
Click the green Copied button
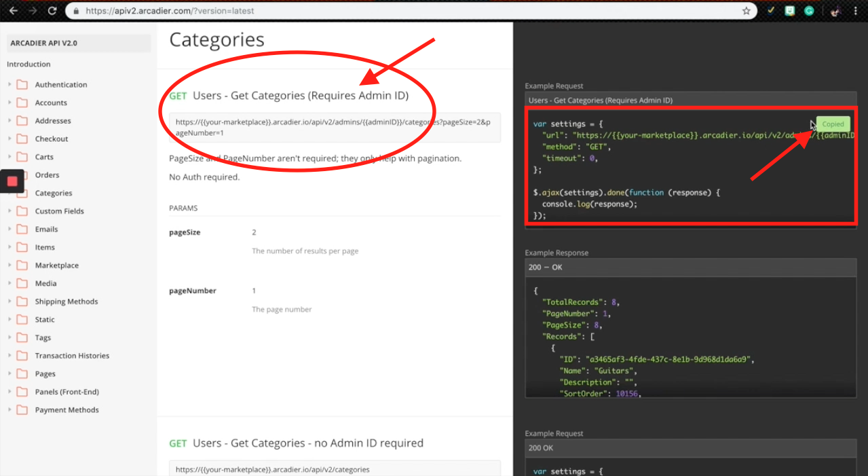(833, 124)
